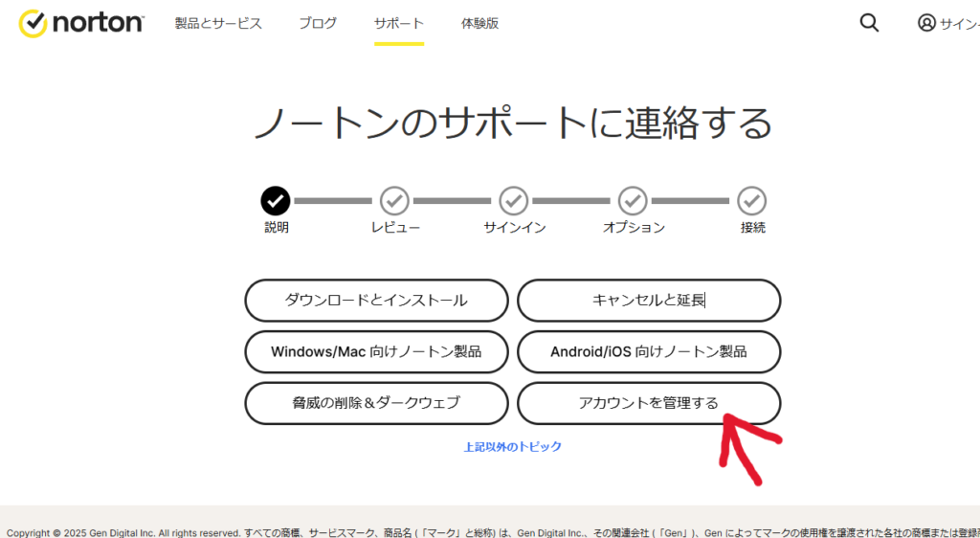Click the ノートンのサポートに連絡する heading

514,123
